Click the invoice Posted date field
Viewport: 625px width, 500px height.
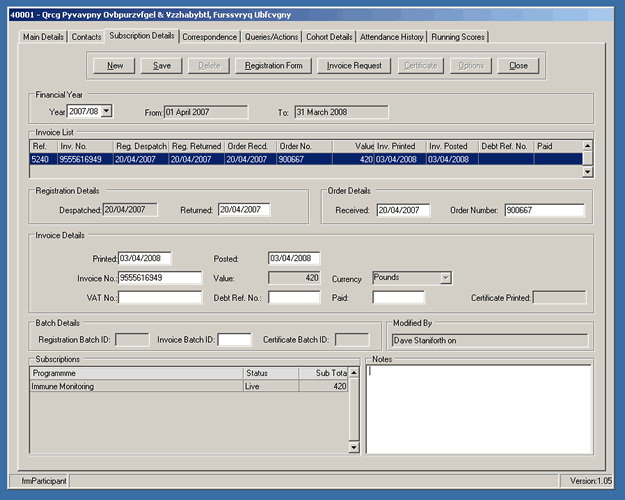(294, 258)
